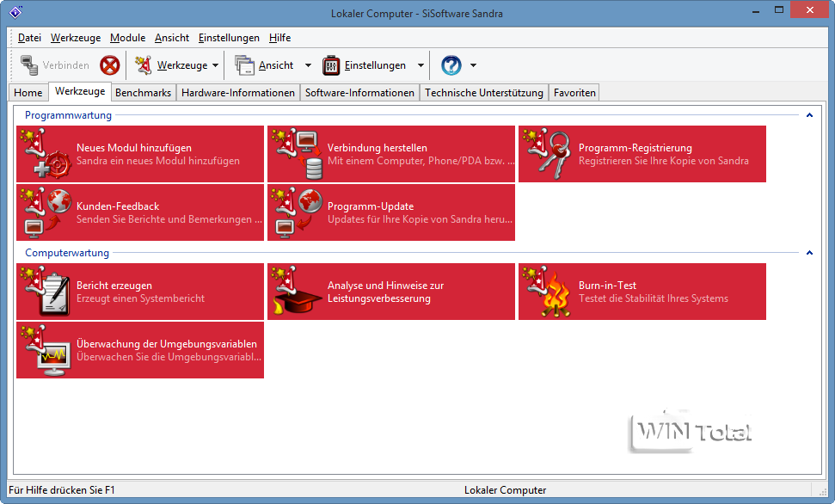Click 'Registrieren Sie Ihre Kopie von Sandra' text
Image resolution: width=835 pixels, height=504 pixels.
pos(664,161)
